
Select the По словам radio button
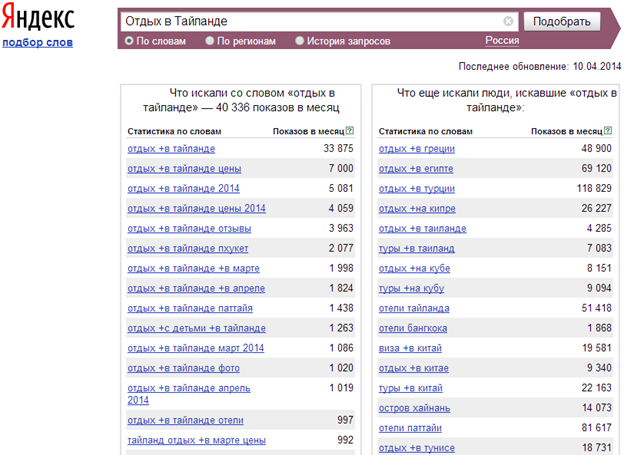tap(129, 41)
